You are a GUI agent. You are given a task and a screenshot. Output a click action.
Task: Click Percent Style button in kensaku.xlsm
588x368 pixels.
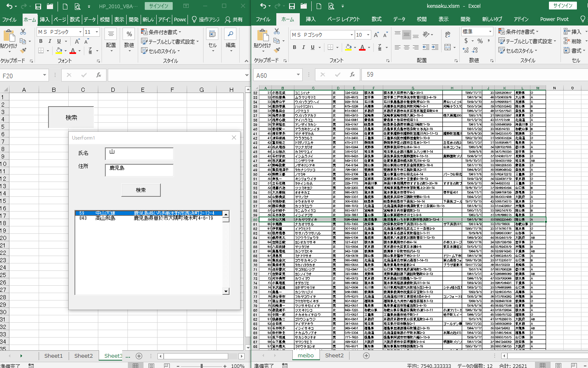[480, 41]
